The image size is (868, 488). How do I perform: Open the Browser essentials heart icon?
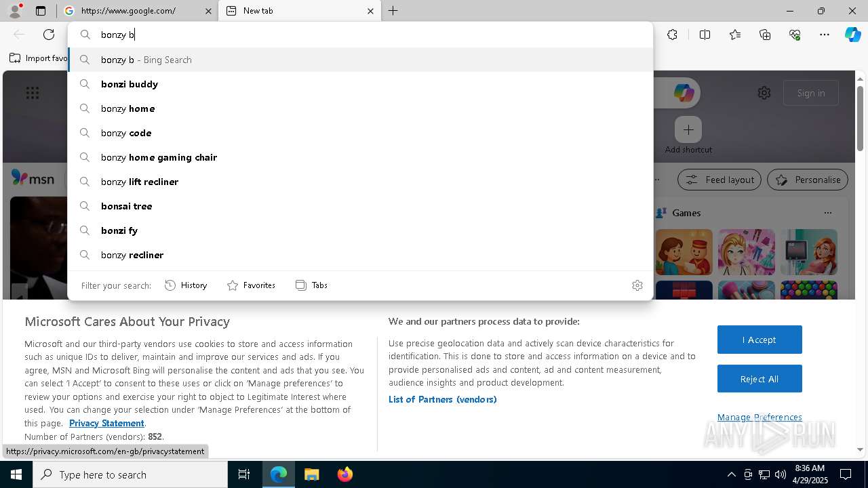(795, 35)
